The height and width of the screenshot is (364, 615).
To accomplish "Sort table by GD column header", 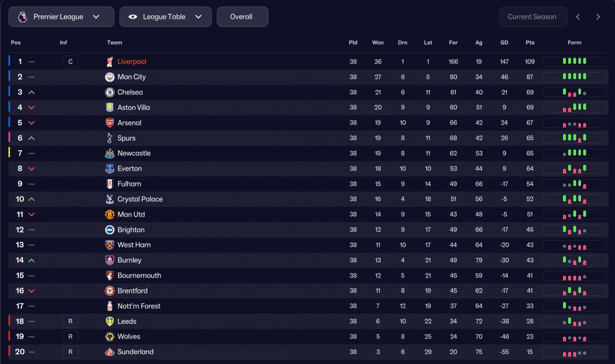I will click(x=504, y=43).
